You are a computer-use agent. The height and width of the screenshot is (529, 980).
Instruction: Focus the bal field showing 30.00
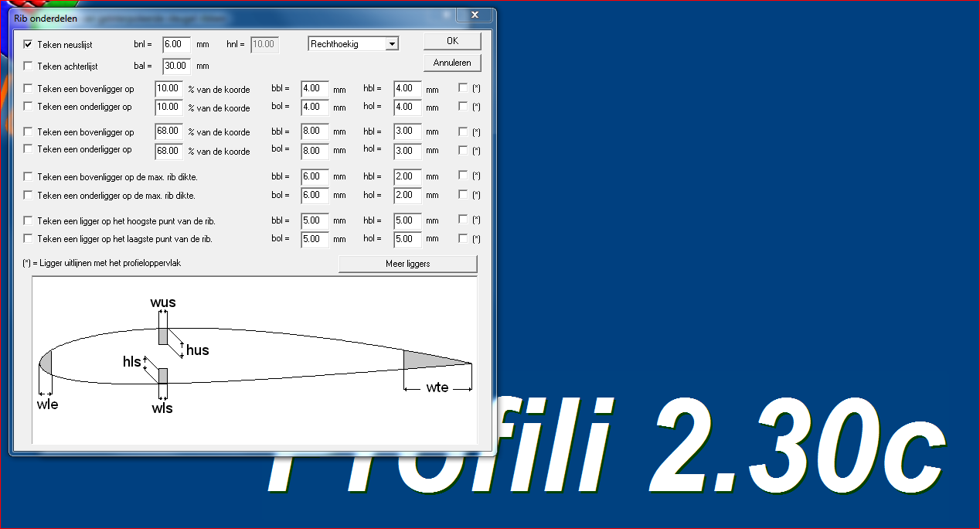tap(176, 67)
